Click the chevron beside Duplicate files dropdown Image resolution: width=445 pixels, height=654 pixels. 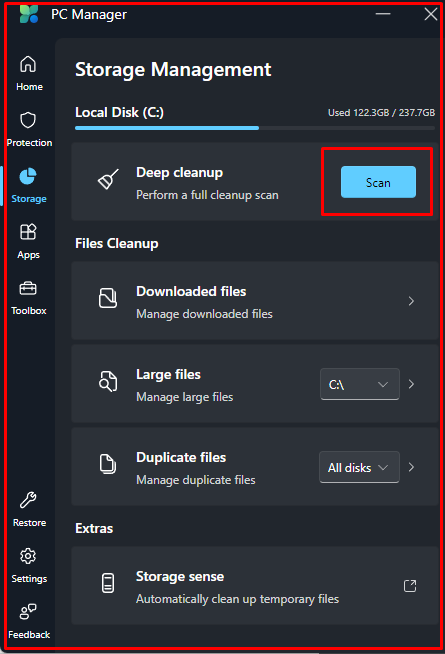411,467
